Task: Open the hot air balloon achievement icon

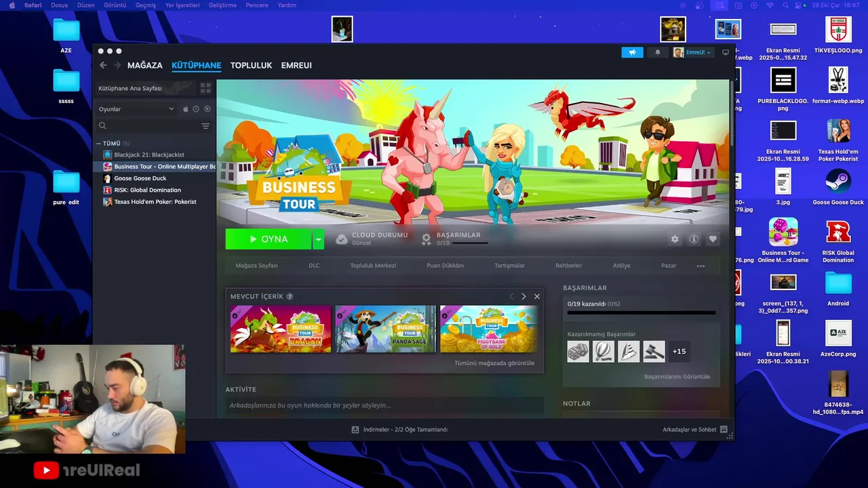Action: tap(604, 351)
